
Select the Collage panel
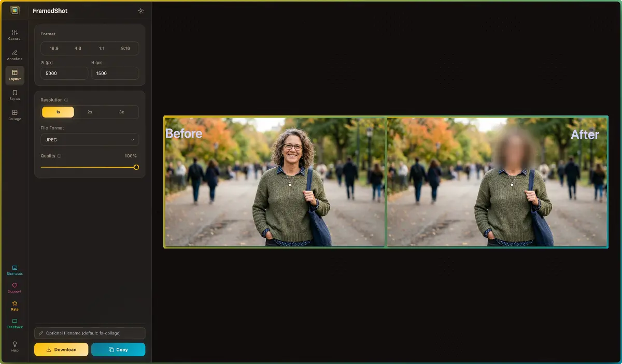click(x=14, y=114)
